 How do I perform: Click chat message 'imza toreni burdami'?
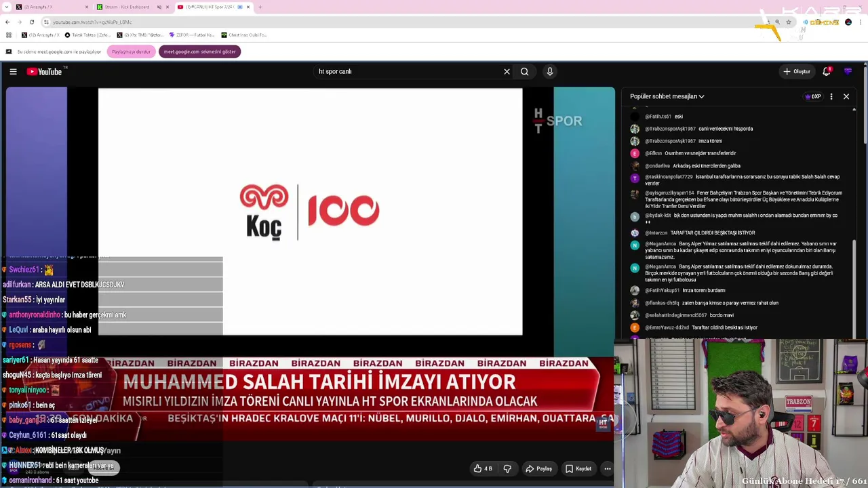point(704,290)
